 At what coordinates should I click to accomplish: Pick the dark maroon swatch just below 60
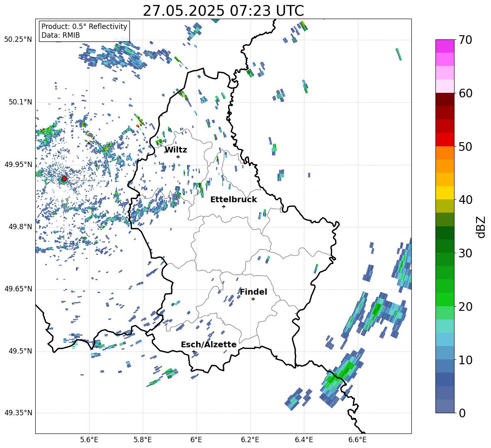pos(445,99)
